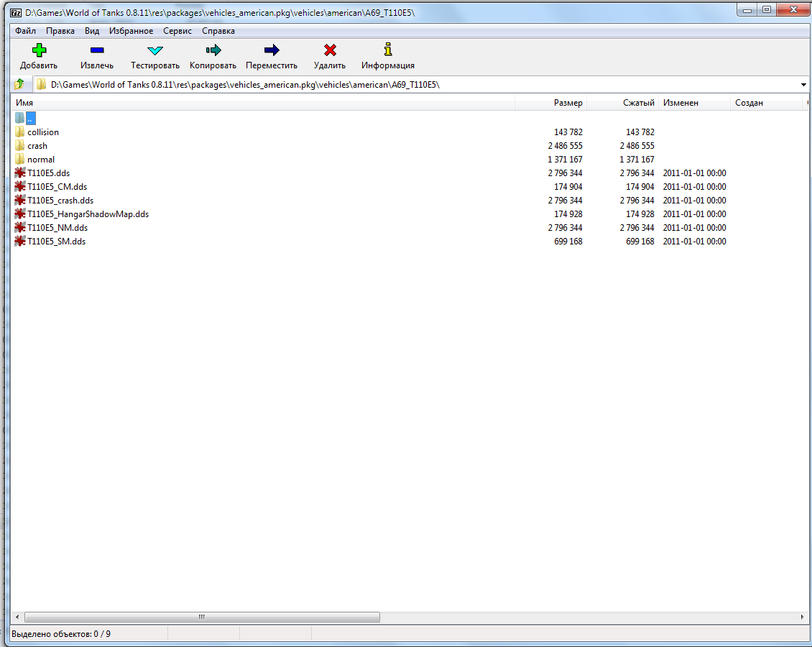Click the normal folder icon
The height and width of the screenshot is (647, 812).
click(19, 159)
